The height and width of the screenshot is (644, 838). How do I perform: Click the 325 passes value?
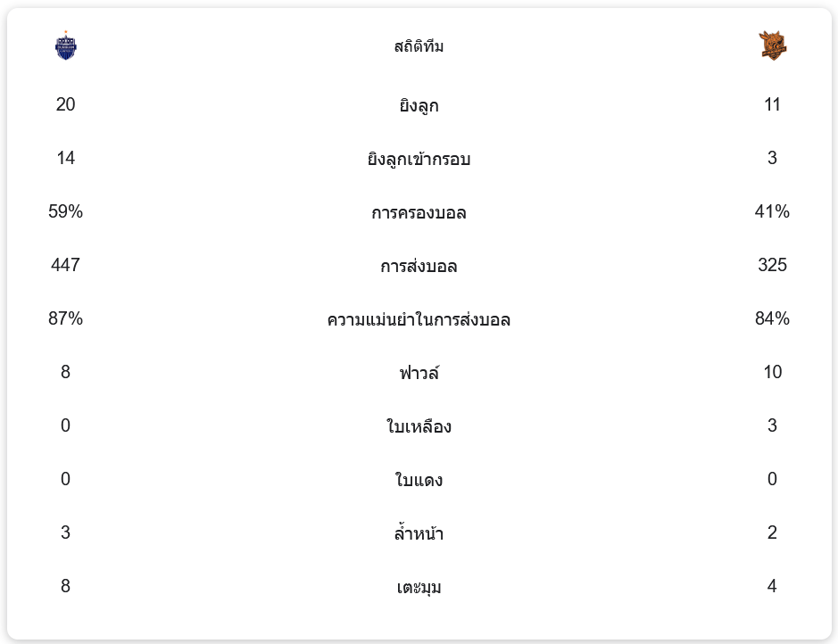click(772, 266)
